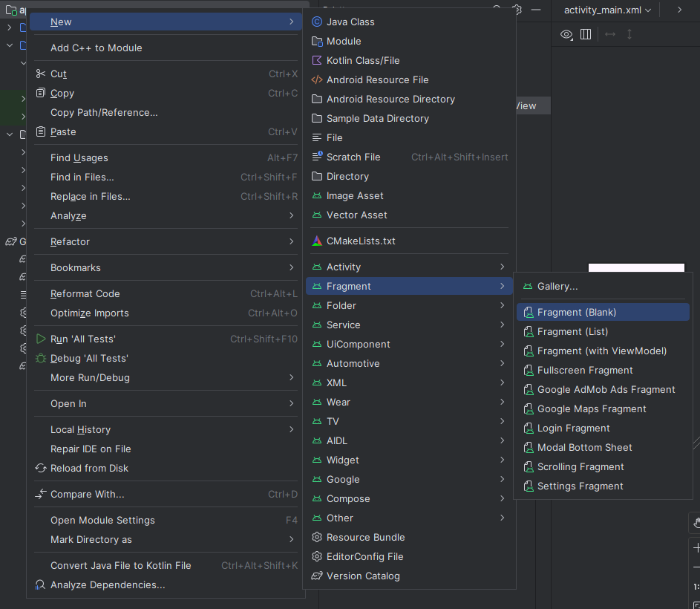Open the Vector Asset wizard

tap(408, 215)
